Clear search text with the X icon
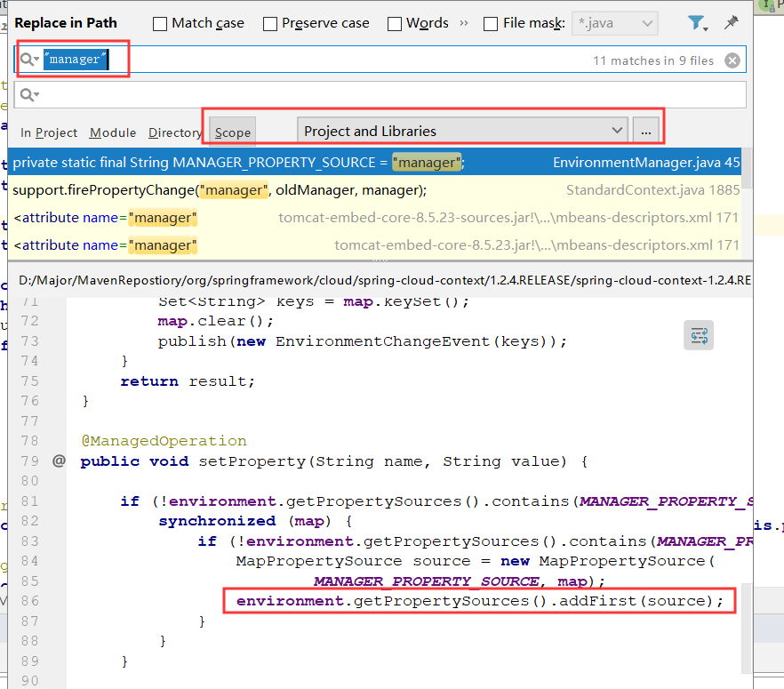784x689 pixels. (x=732, y=60)
